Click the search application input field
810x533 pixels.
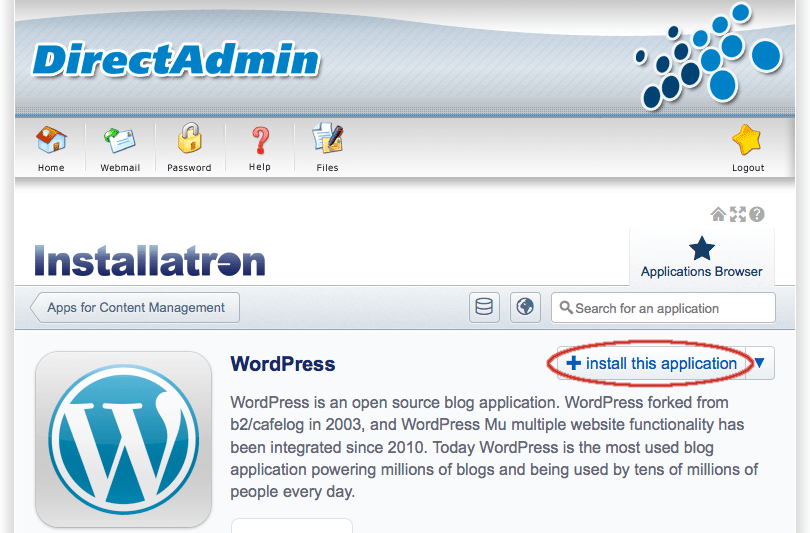[x=663, y=308]
